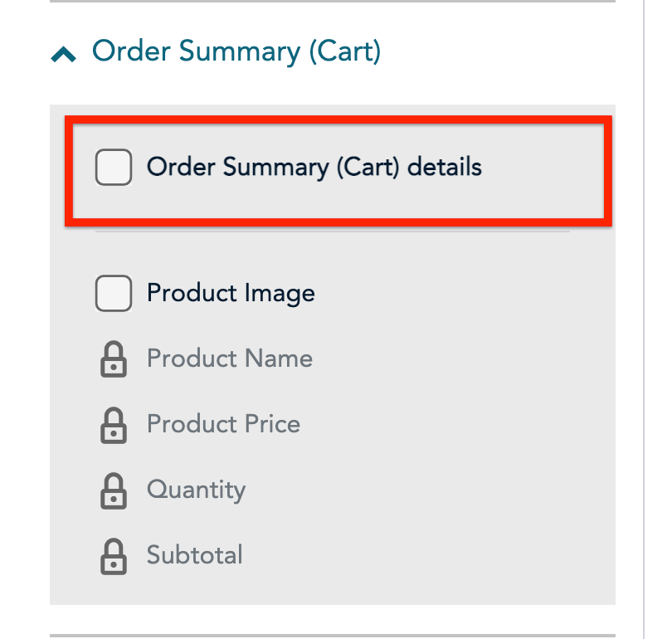Unlock the Product Name field
The width and height of the screenshot is (672, 639).
pyautogui.click(x=114, y=359)
